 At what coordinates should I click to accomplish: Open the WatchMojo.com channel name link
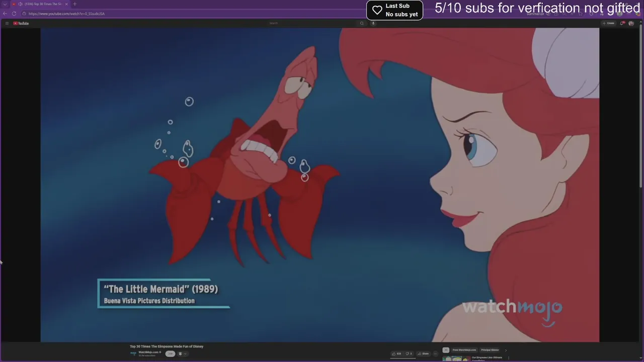[149, 352]
